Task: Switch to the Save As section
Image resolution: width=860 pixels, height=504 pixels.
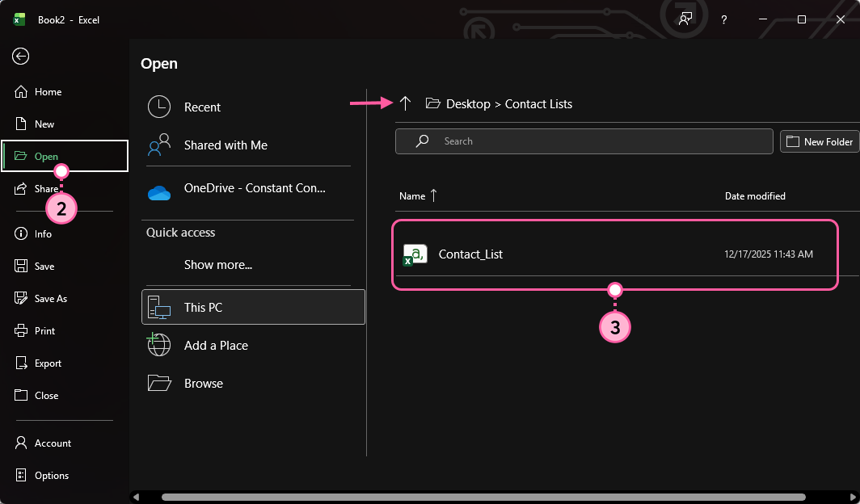Action: click(50, 298)
